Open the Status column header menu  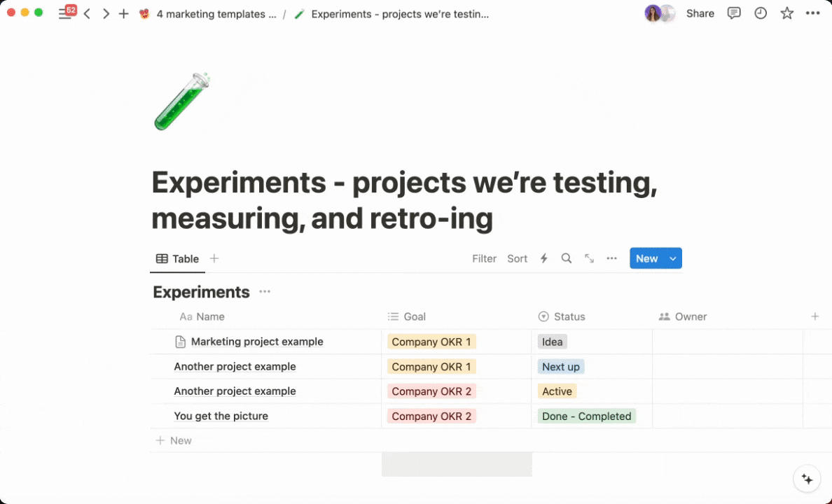569,316
